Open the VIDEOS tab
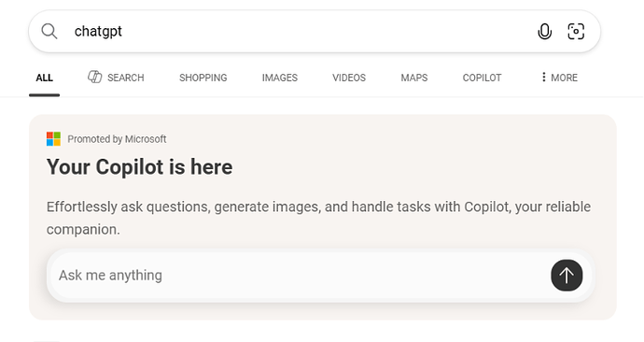This screenshot has height=342, width=644. click(349, 78)
